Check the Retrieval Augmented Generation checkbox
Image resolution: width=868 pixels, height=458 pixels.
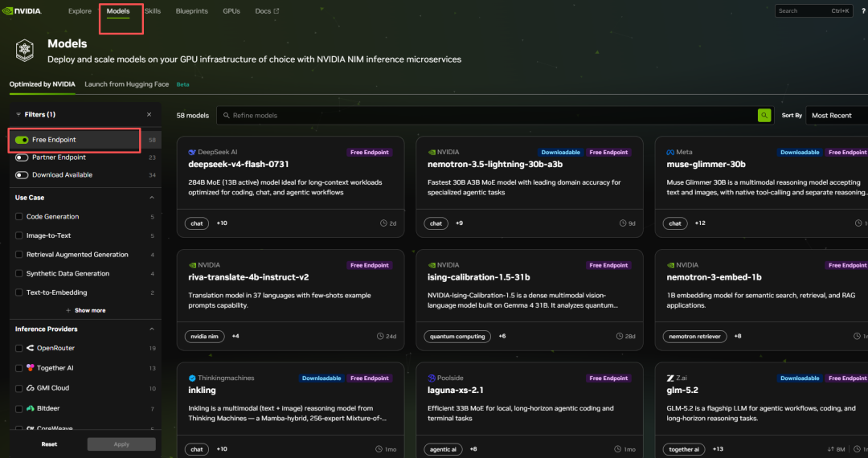[x=18, y=255]
